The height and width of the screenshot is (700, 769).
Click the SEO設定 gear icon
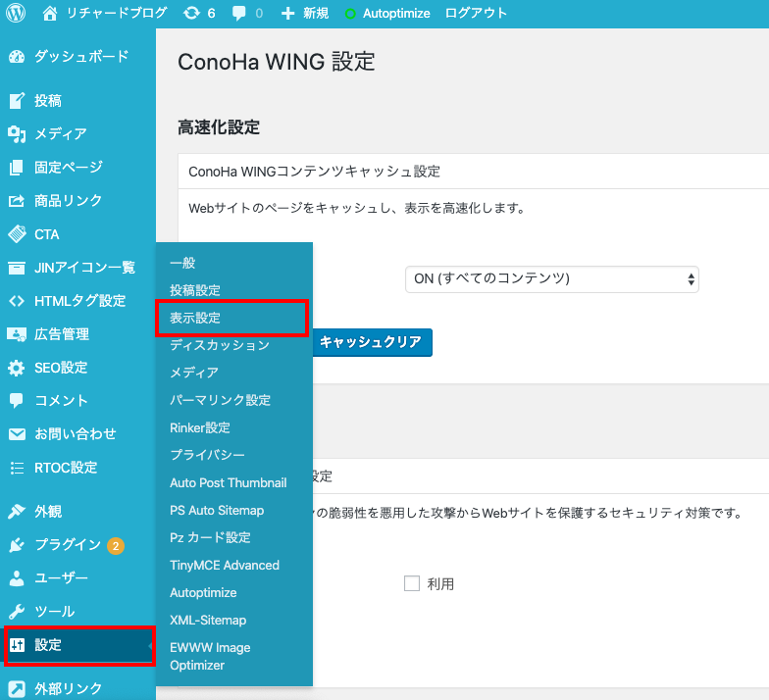click(x=16, y=368)
